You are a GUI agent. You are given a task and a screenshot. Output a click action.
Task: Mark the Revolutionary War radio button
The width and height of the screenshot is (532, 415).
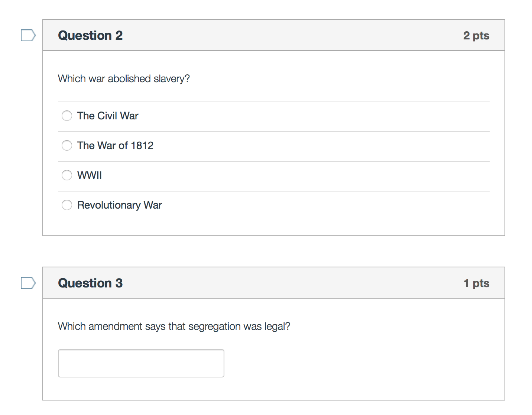(67, 205)
